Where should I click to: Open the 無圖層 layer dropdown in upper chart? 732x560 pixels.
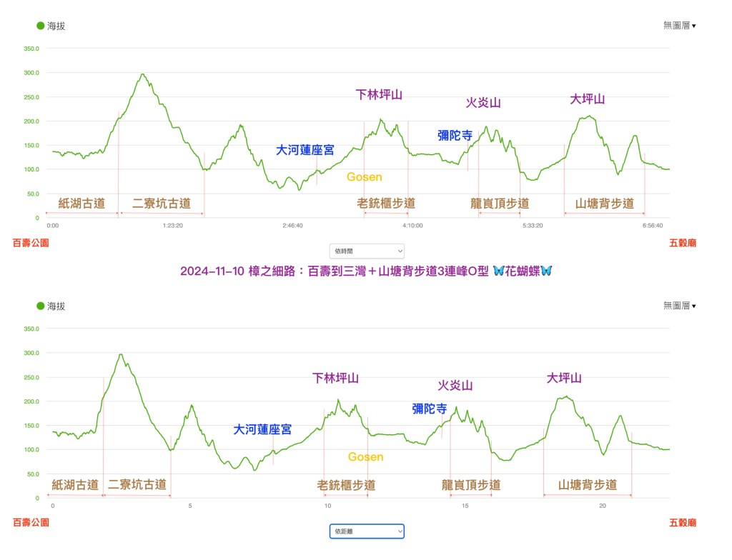pos(679,25)
